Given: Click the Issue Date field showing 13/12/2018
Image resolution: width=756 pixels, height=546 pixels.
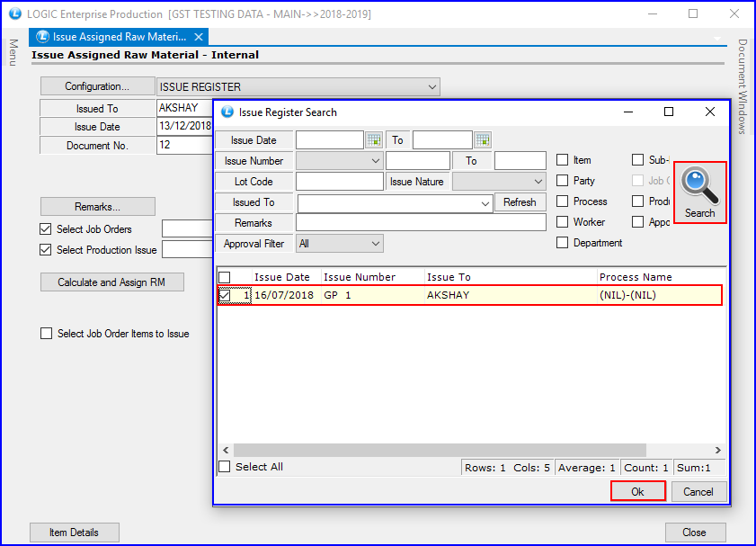Looking at the screenshot, I should pos(184,126).
